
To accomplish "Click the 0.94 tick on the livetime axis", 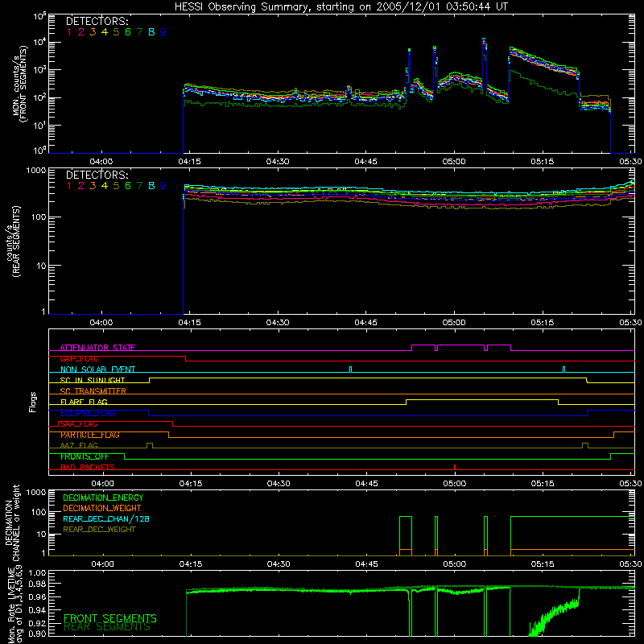I will [x=37, y=610].
